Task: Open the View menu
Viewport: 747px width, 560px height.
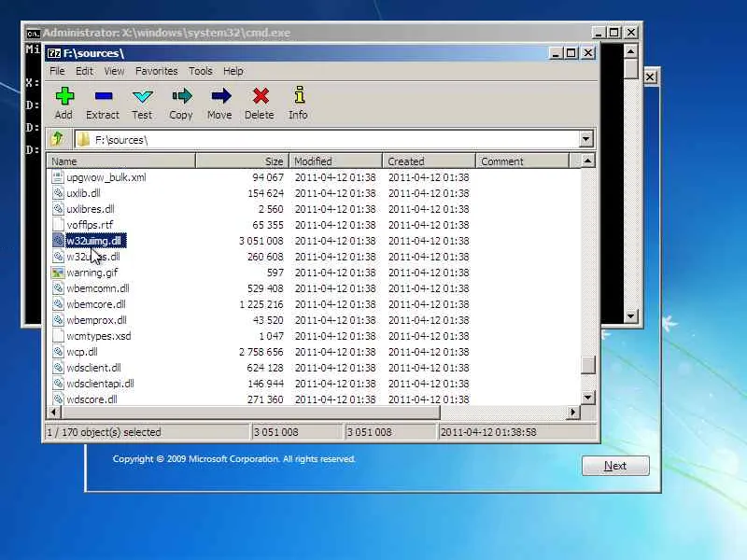Action: (x=114, y=71)
